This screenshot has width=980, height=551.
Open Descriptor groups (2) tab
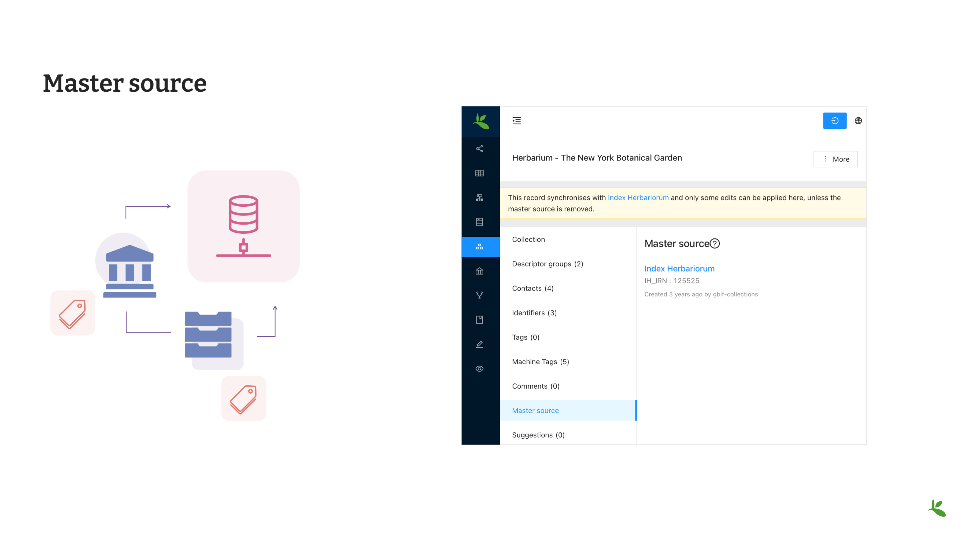548,263
